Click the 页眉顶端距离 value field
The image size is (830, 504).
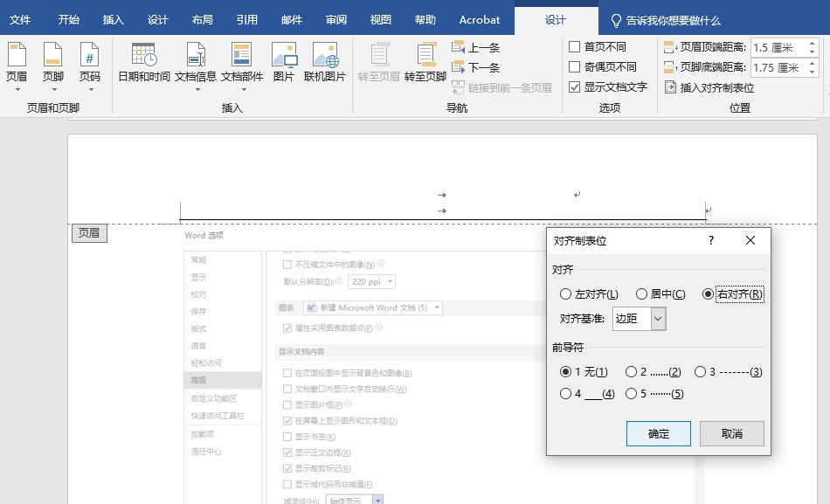tap(778, 48)
